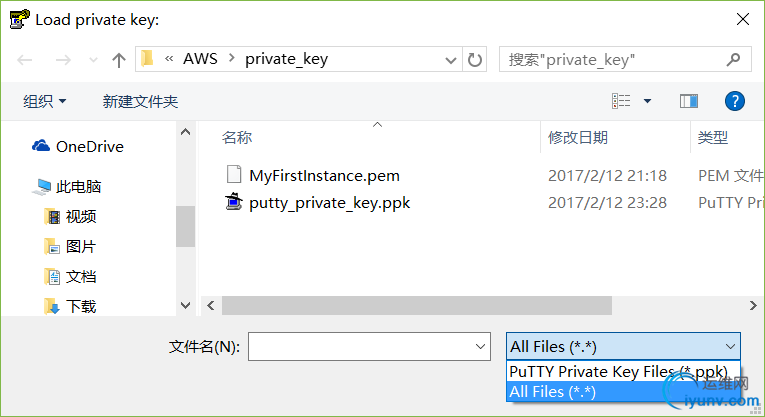Expand the file name combo box

pos(480,347)
